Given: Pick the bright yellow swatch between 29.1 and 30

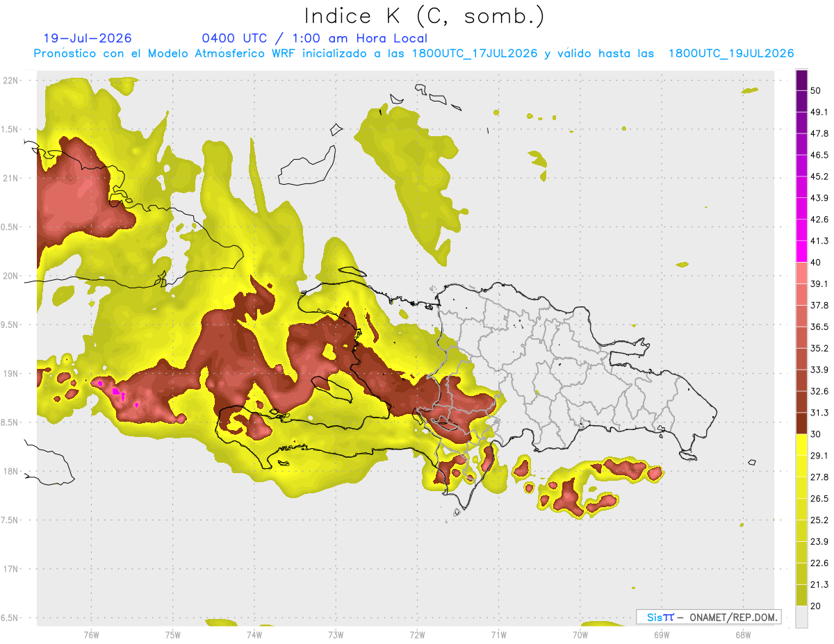Looking at the screenshot, I should click(x=801, y=444).
